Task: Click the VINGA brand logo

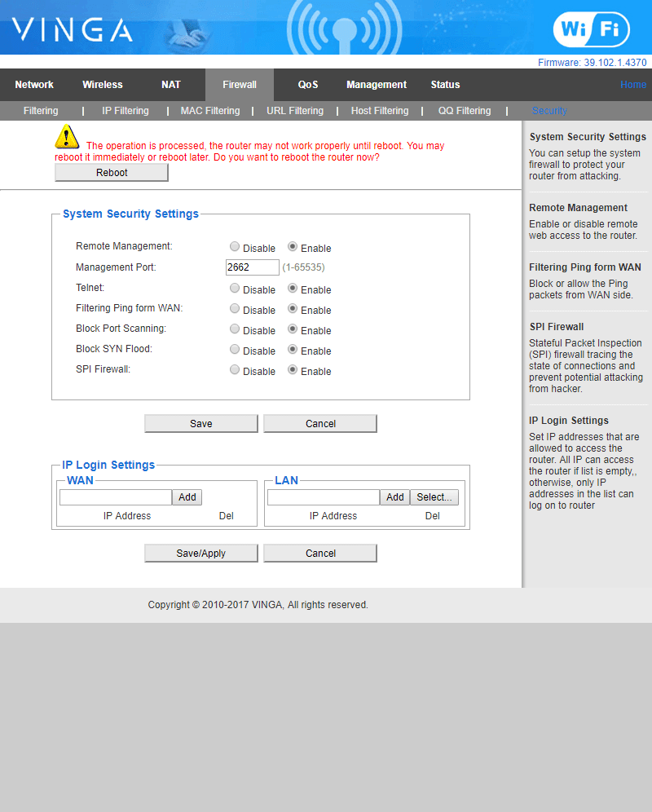Action: tap(73, 31)
